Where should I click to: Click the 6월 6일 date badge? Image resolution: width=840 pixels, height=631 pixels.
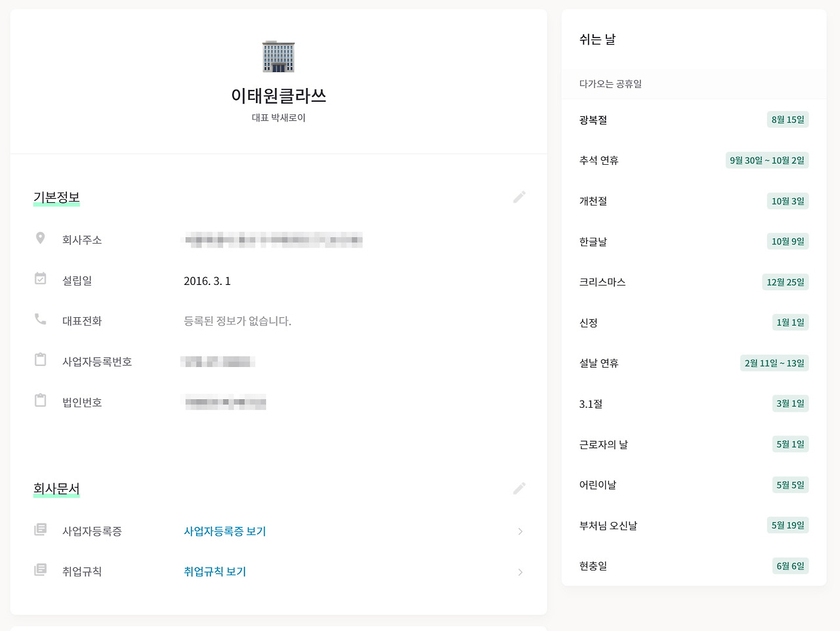point(790,566)
